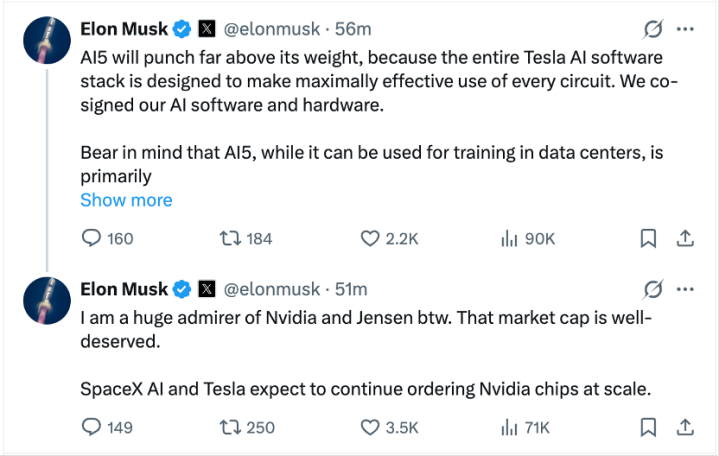Share the AI5 tweet
Screen dimensions: 719x456
point(686,238)
